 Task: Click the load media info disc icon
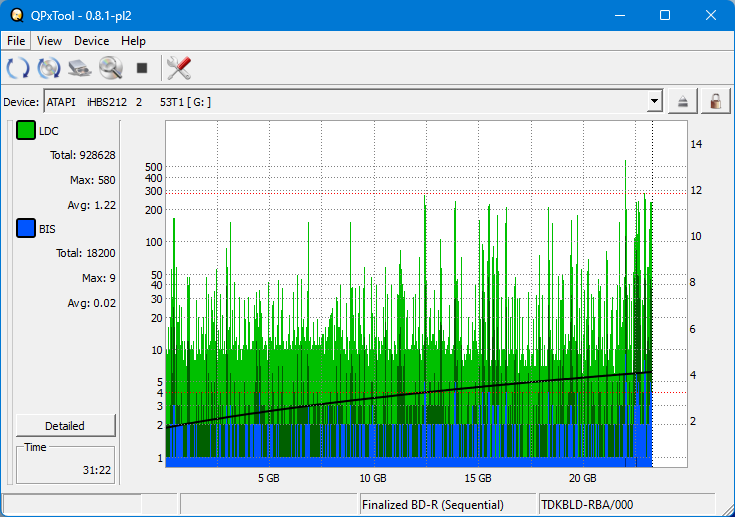point(49,68)
